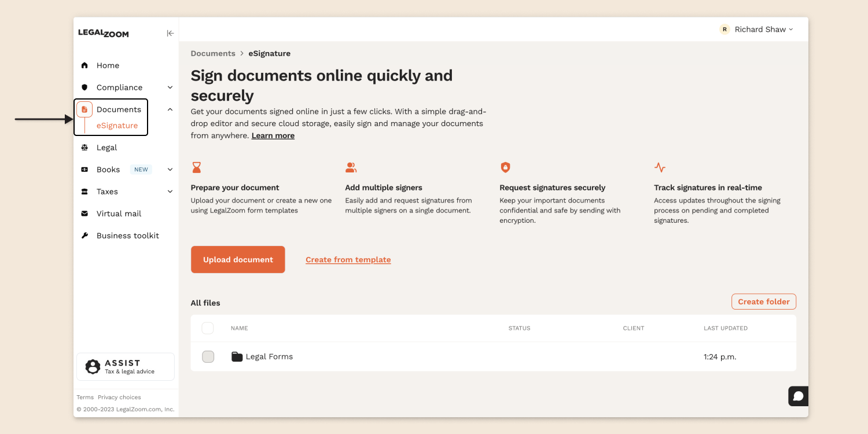Click the Business toolkit wrench icon
The width and height of the screenshot is (868, 434).
(84, 236)
